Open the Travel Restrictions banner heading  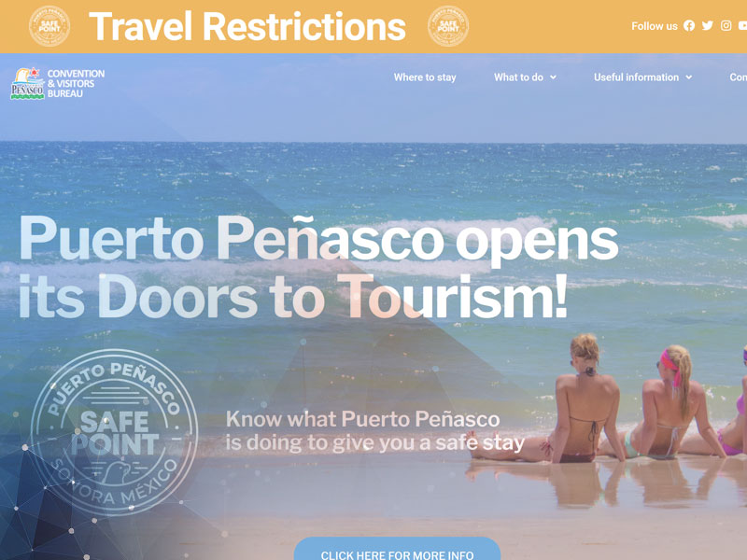tap(247, 26)
